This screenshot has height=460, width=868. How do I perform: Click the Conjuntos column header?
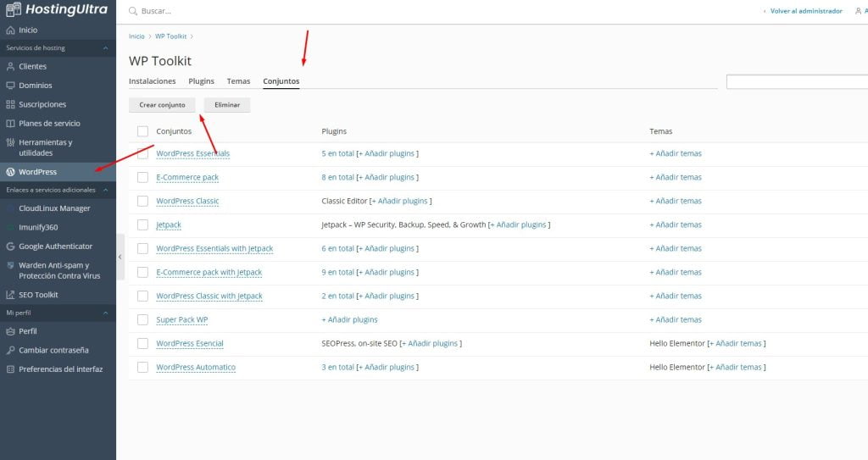pyautogui.click(x=174, y=131)
